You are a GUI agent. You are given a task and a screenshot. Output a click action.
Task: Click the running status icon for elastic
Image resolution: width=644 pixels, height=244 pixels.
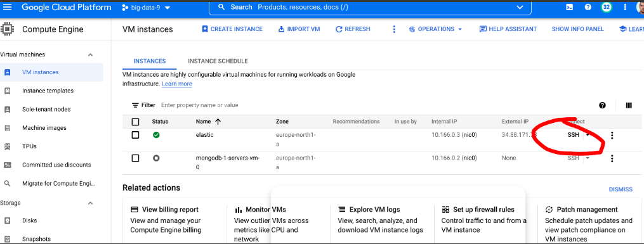coord(156,134)
